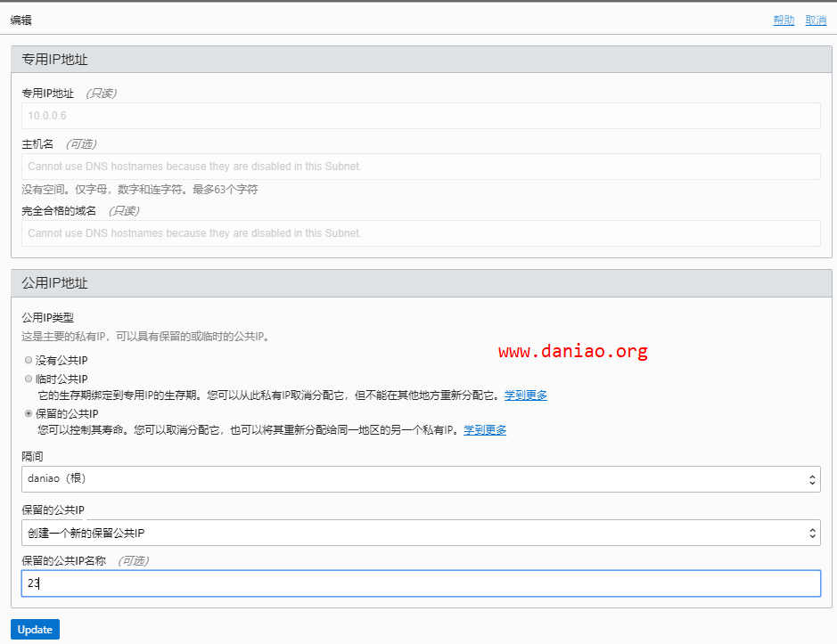Select the 保留的公共IP radio button
This screenshot has height=644, width=837.
click(x=29, y=413)
